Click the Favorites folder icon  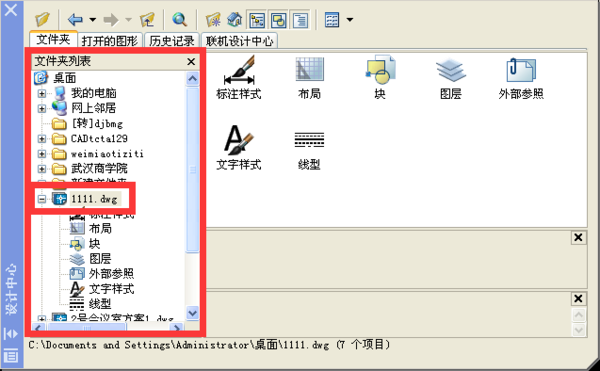(213, 20)
